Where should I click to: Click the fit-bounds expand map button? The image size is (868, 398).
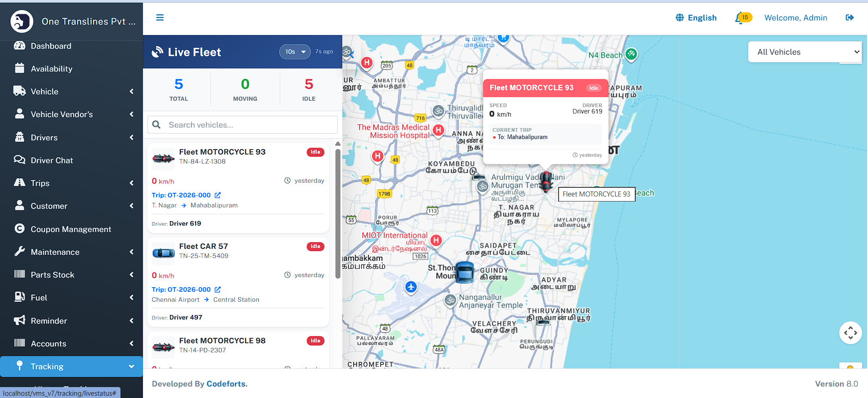[x=850, y=333]
